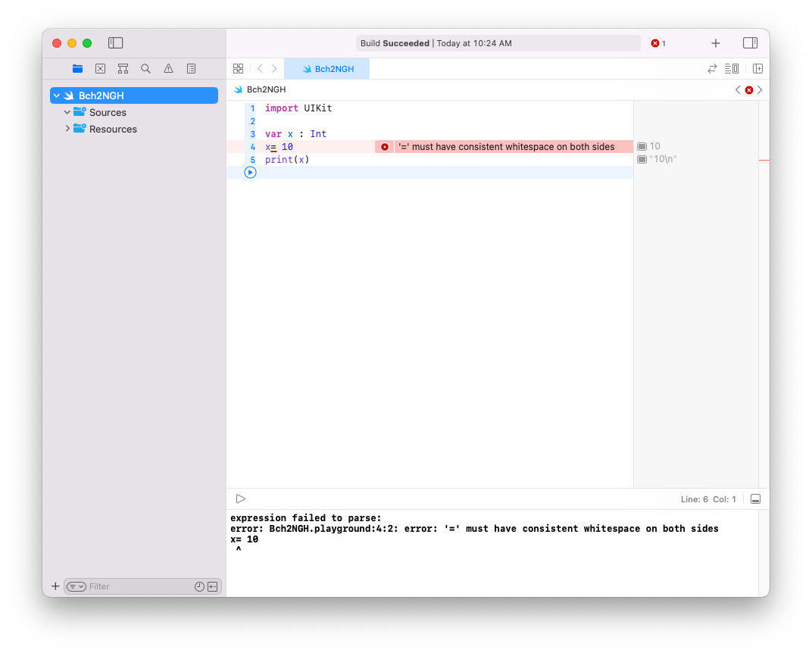Screen dimensions: 812x653
Task: Adjust editor options lines icon
Action: [731, 68]
